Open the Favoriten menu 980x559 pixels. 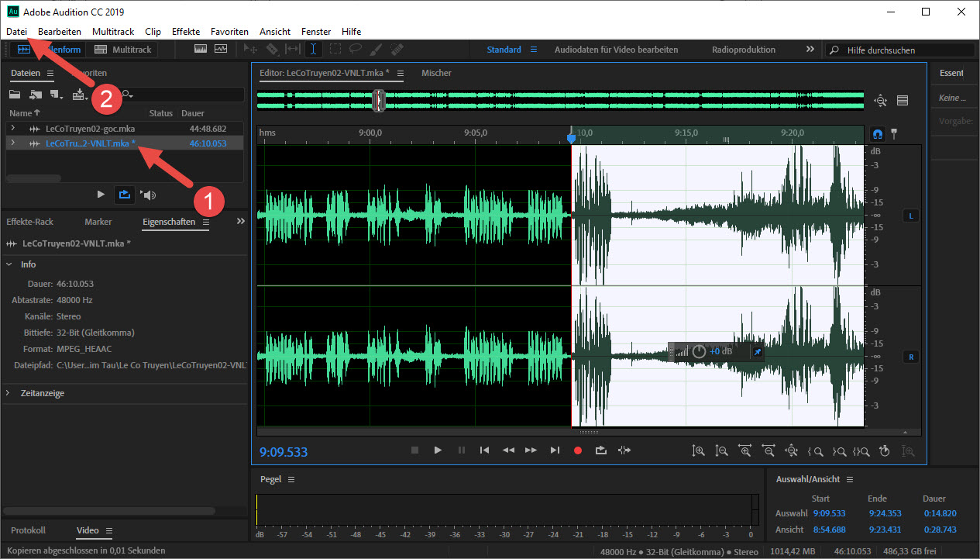click(x=229, y=32)
